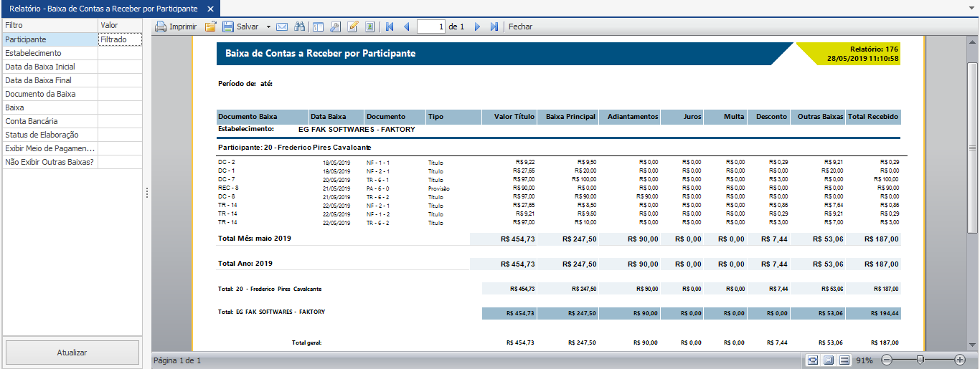980x369 pixels.
Task: Click the binoculars search icon
Action: tap(299, 27)
